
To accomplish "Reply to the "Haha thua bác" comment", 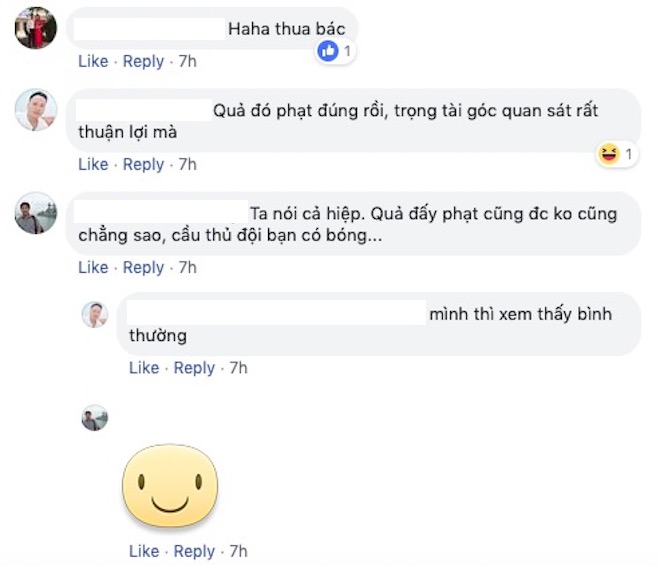I will click(x=143, y=61).
